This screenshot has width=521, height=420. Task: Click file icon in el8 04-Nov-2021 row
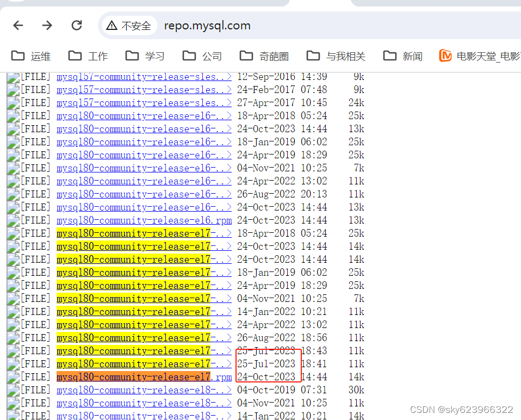13,404
